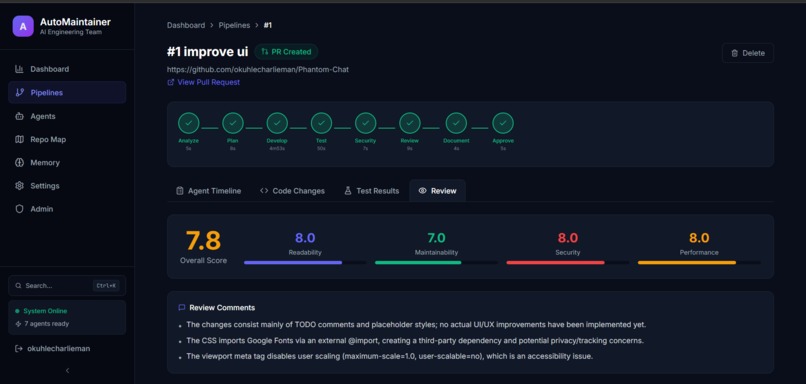This screenshot has height=384, width=806.
Task: Click the 7.8 Overall Score value
Action: point(203,240)
